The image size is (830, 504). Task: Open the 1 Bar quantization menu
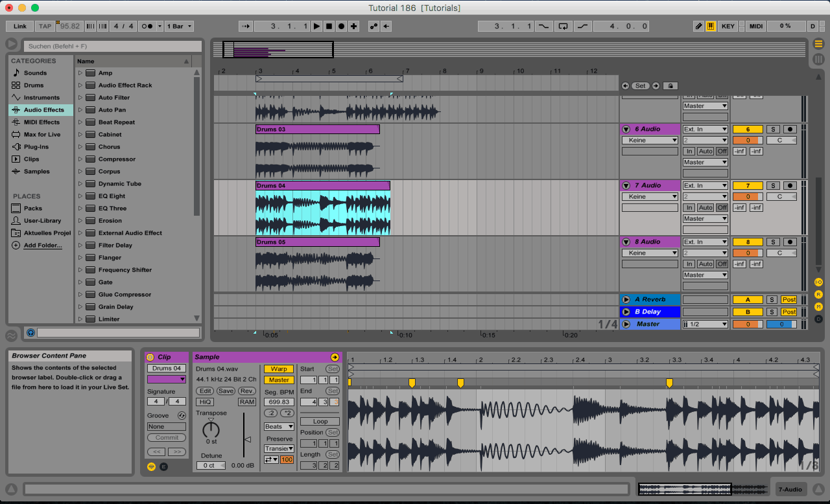[180, 27]
